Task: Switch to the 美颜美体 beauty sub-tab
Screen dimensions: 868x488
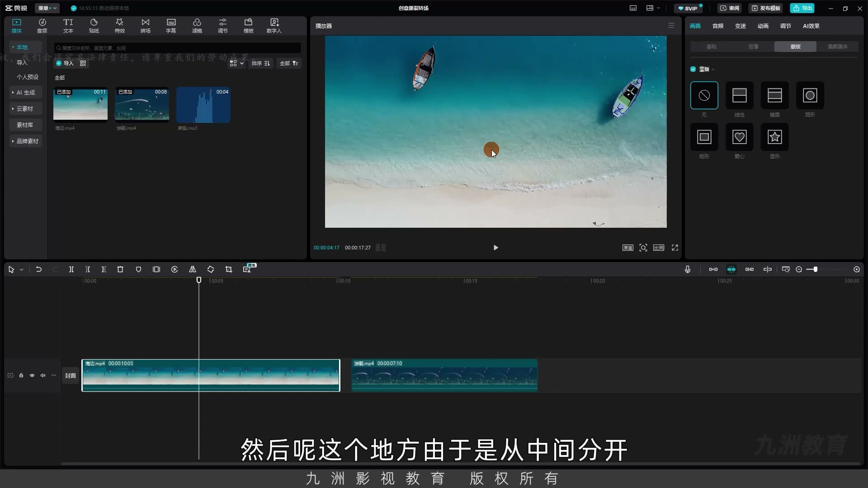Action: [x=838, y=47]
